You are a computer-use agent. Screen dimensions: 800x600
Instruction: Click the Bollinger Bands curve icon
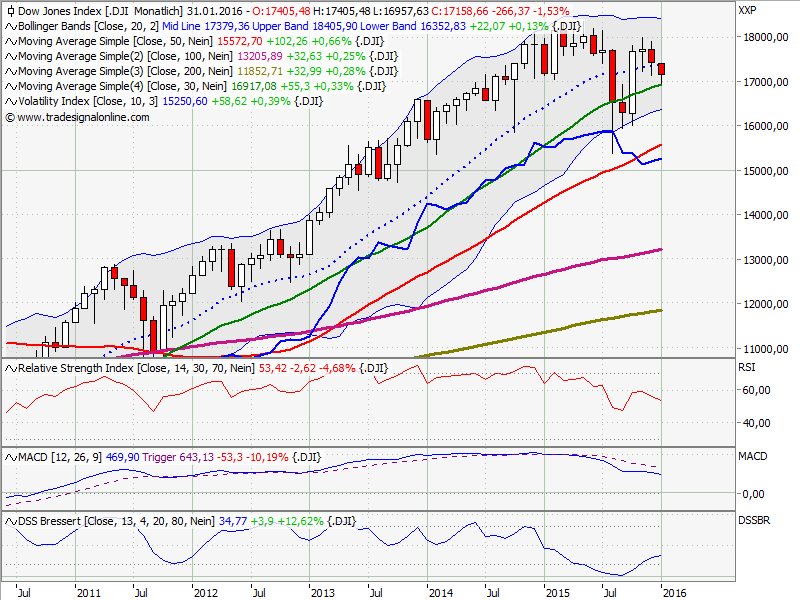(x=11, y=28)
